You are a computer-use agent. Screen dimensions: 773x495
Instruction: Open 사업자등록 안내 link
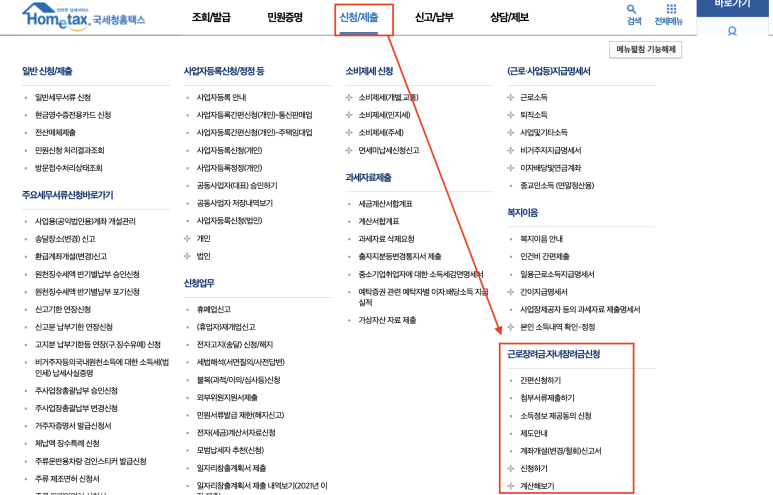(x=221, y=97)
